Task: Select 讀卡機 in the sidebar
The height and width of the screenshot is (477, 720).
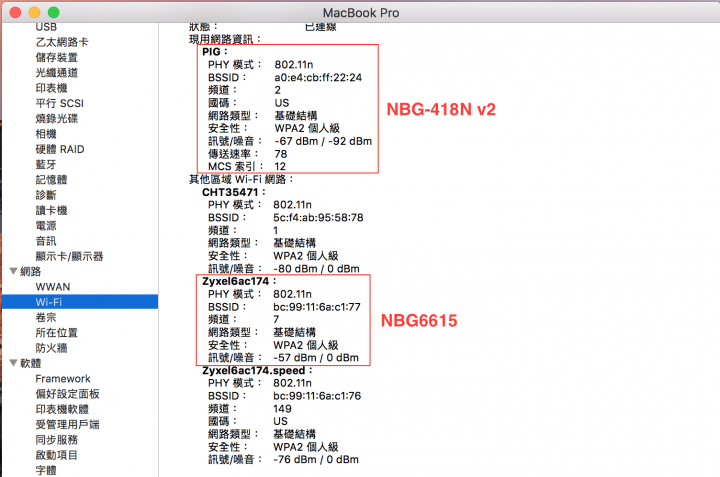Action: tap(51, 210)
